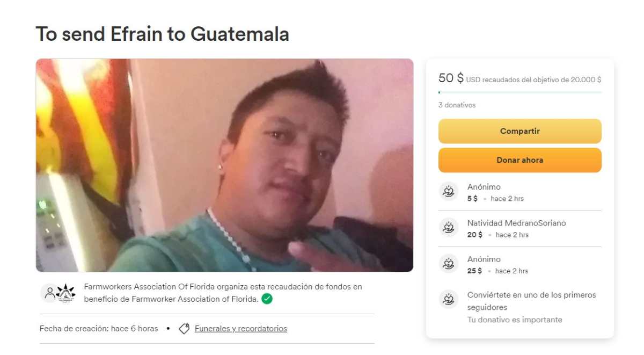644x355 pixels.
Task: Click the fundraising progress bar
Action: pyautogui.click(x=519, y=92)
